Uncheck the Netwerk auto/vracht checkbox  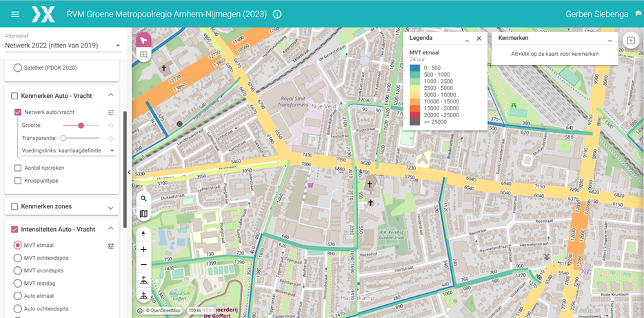(x=18, y=112)
